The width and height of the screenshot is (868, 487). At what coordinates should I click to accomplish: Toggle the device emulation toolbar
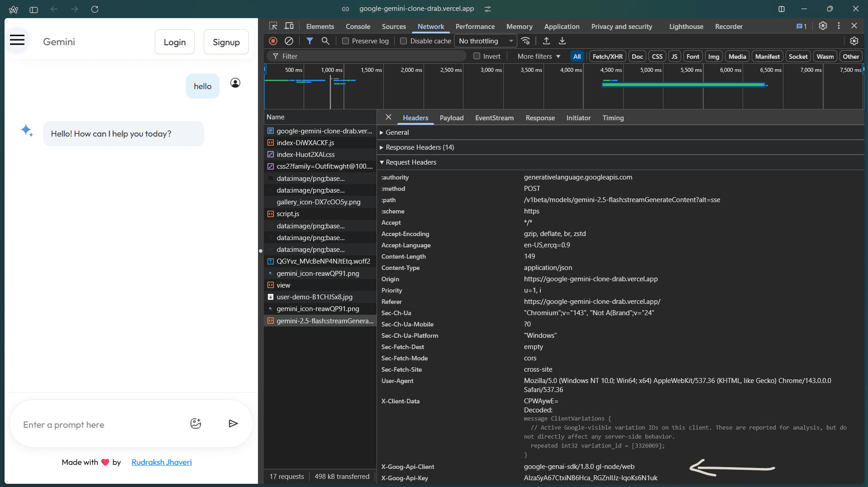[289, 26]
